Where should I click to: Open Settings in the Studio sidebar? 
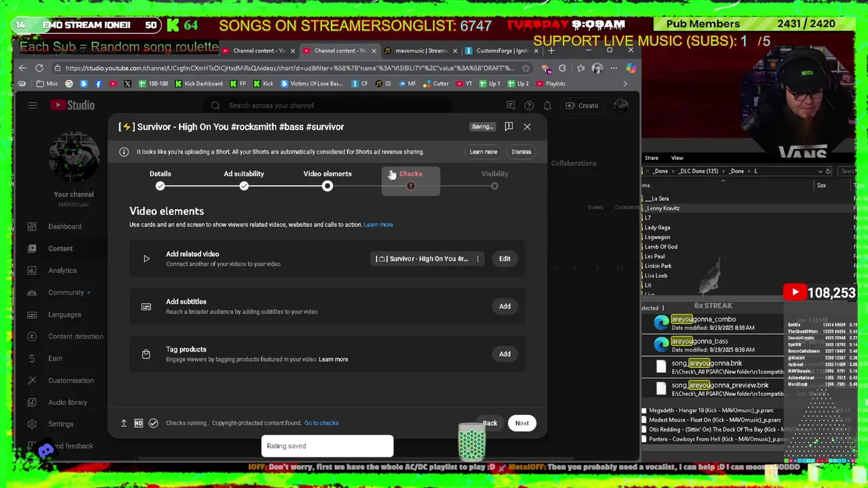60,424
